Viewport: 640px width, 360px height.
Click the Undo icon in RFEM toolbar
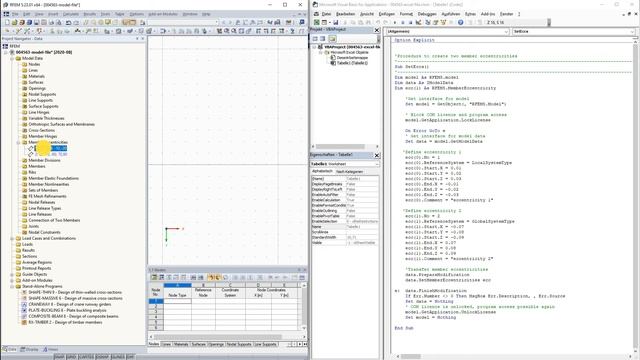pos(69,22)
